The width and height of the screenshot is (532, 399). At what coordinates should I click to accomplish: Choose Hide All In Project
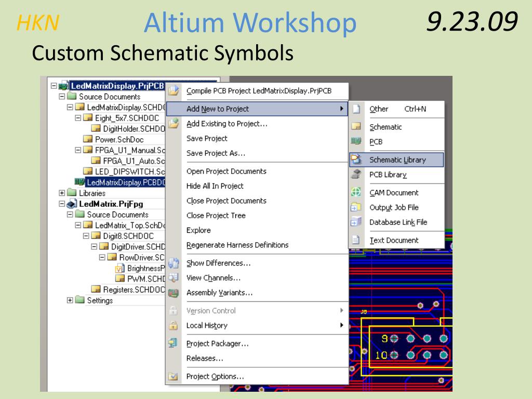point(215,186)
